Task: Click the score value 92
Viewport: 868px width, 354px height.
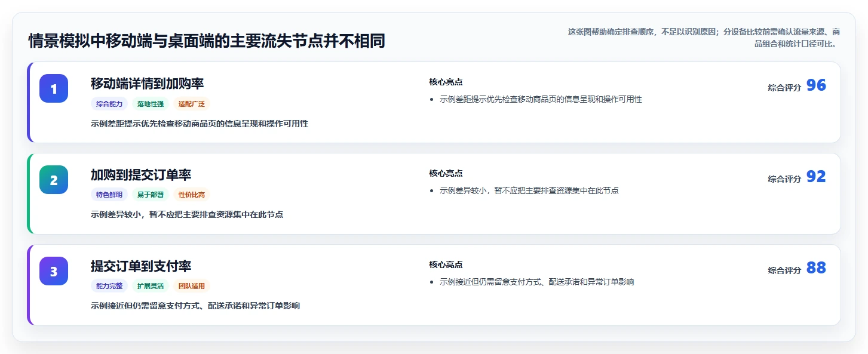Action: 816,177
